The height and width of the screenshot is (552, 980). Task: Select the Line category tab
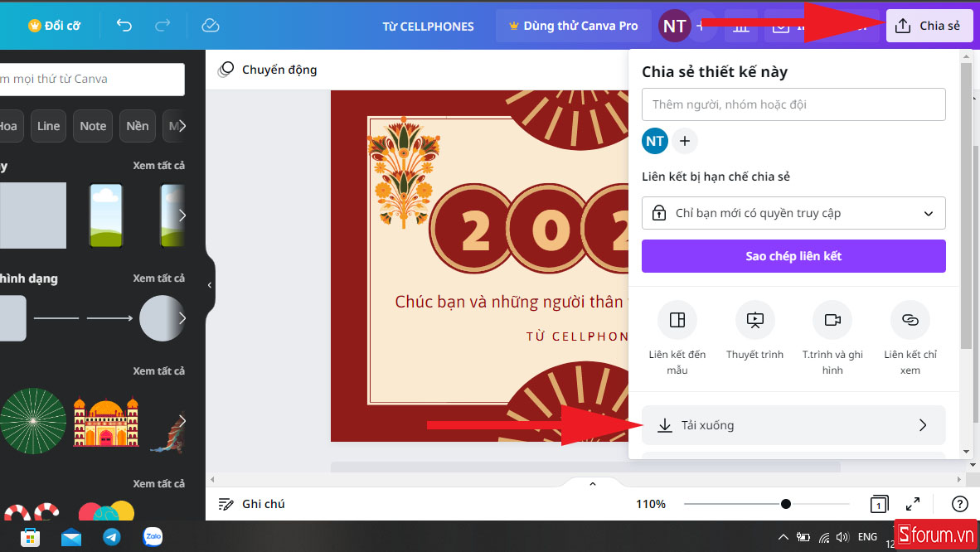click(47, 125)
